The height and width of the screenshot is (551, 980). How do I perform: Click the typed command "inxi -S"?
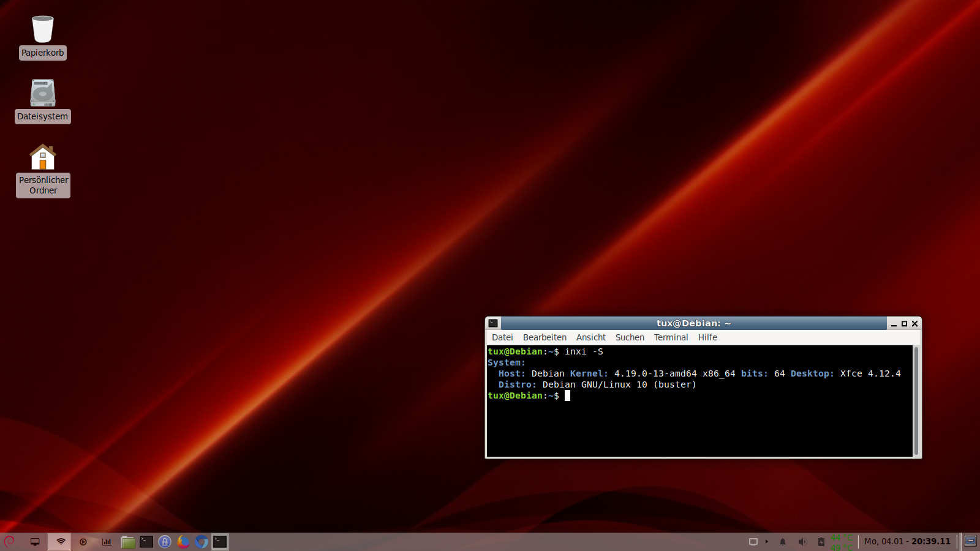pyautogui.click(x=584, y=351)
